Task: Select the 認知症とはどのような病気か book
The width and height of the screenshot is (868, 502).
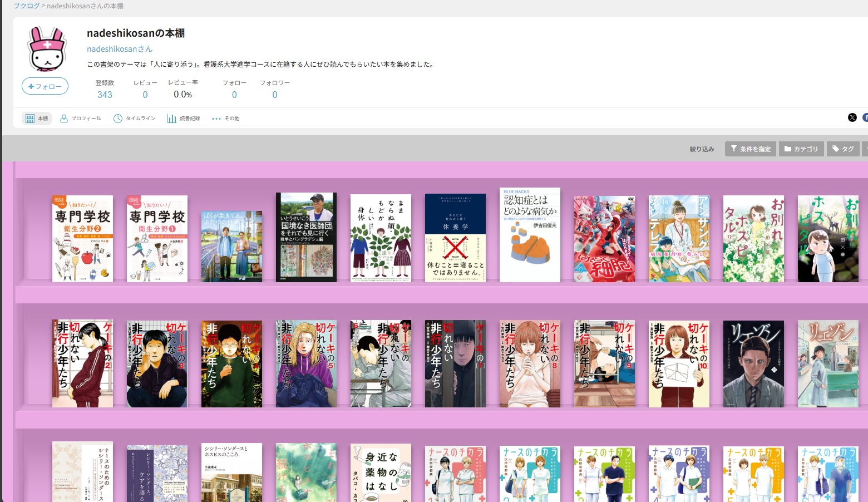Action: [x=530, y=235]
